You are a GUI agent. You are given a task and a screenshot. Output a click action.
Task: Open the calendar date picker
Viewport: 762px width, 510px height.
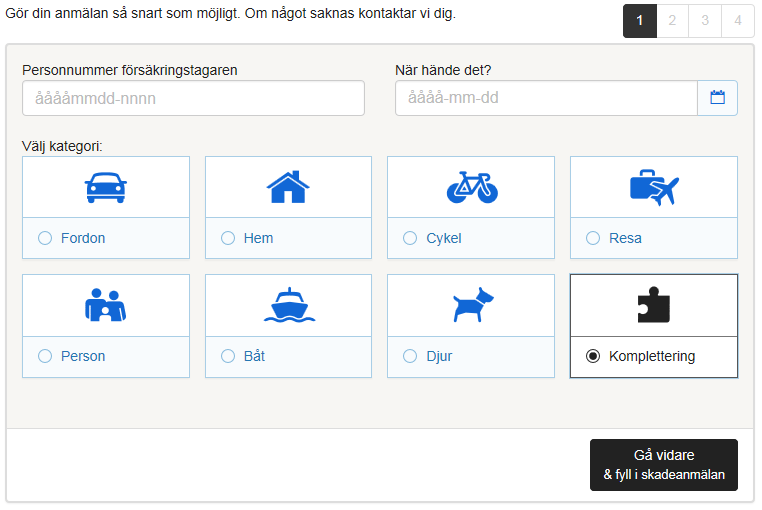(x=717, y=98)
